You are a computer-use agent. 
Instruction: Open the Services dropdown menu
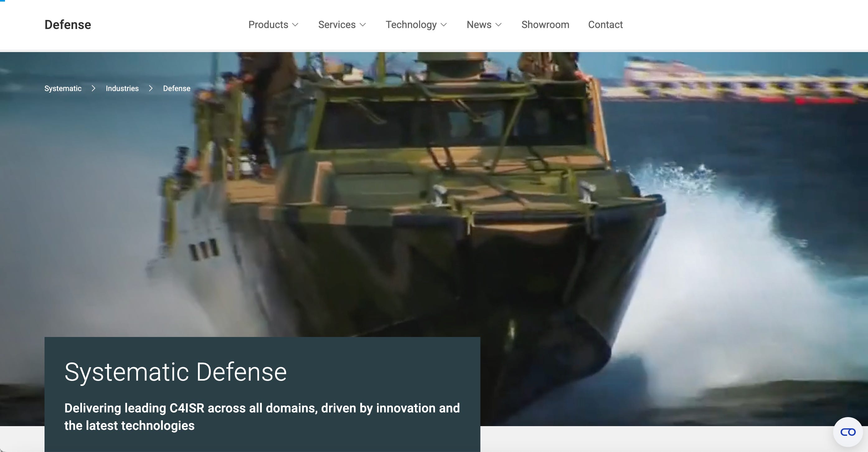point(337,25)
